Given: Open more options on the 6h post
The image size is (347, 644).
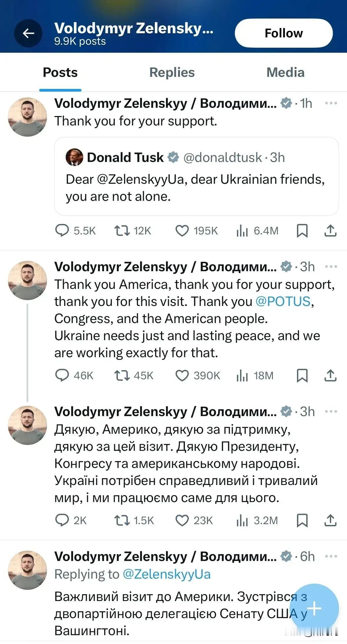Looking at the screenshot, I should pyautogui.click(x=331, y=556).
